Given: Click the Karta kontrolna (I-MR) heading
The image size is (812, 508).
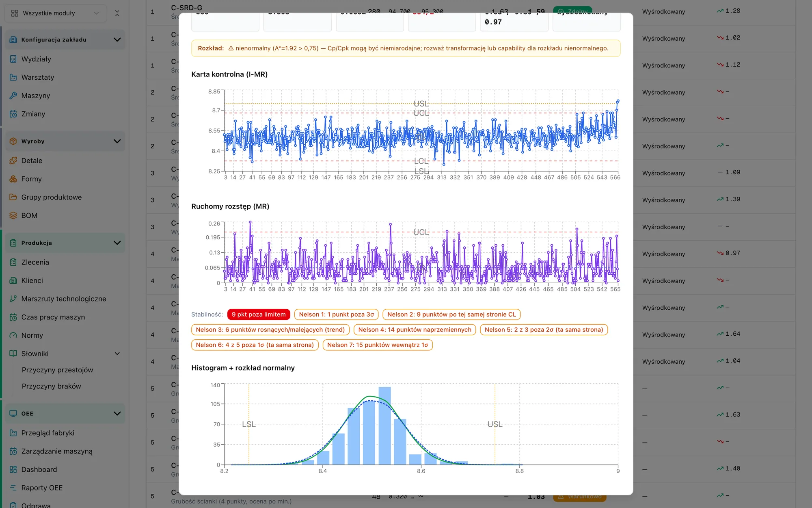Looking at the screenshot, I should coord(229,74).
